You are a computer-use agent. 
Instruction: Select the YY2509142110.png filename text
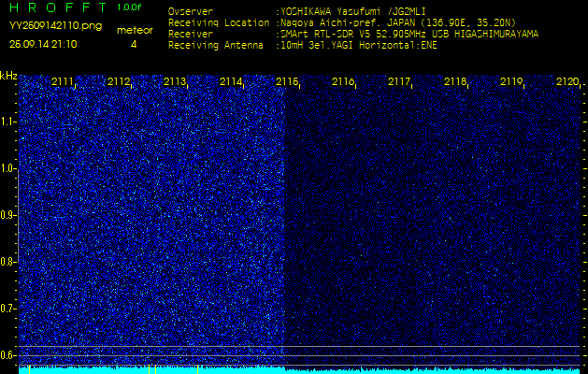tap(55, 26)
